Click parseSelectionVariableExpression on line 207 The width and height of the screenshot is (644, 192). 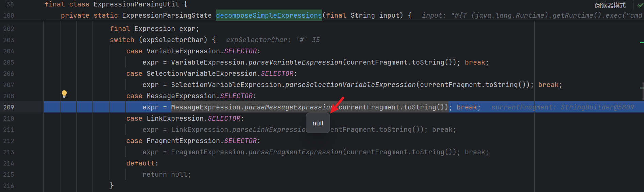350,85
